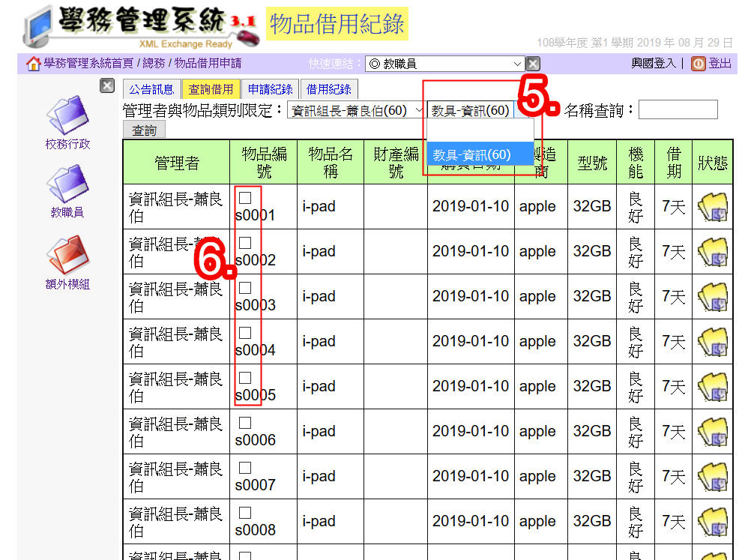Click apple manufacturer in s0007 row
This screenshot has height=560, width=754.
point(537,476)
